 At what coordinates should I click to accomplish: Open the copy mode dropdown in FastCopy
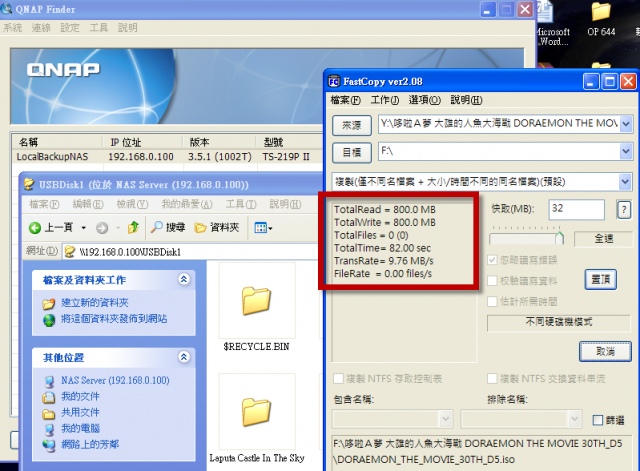click(626, 182)
